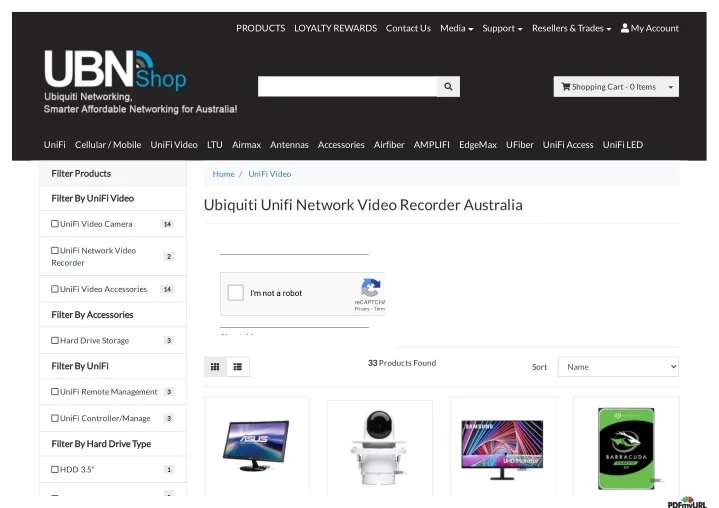Open the white UniFi camera product thumbnail
This screenshot has height=508, width=719.
coord(379,447)
